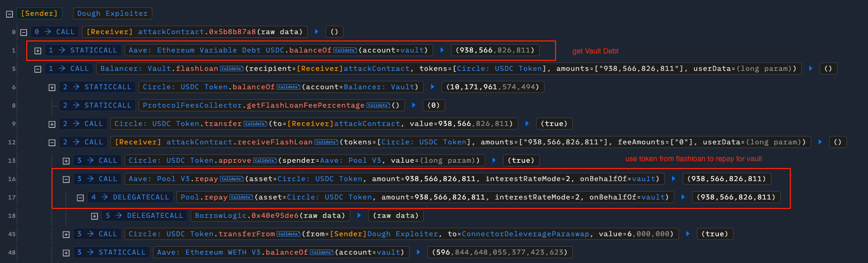Screen dimensions: 868x263
Task: Open Calldata badge on getFlashLoanFeePercentage
Action: click(x=378, y=106)
